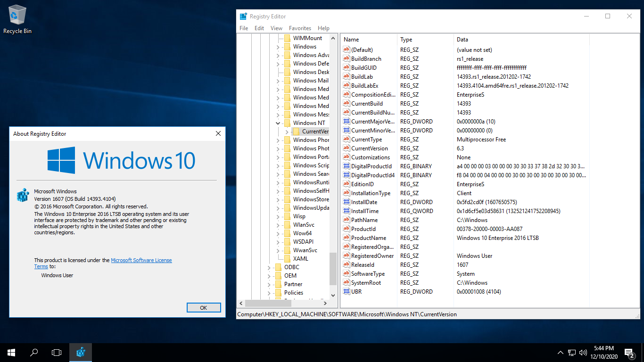Select the SystemRoot value row

coord(464,283)
